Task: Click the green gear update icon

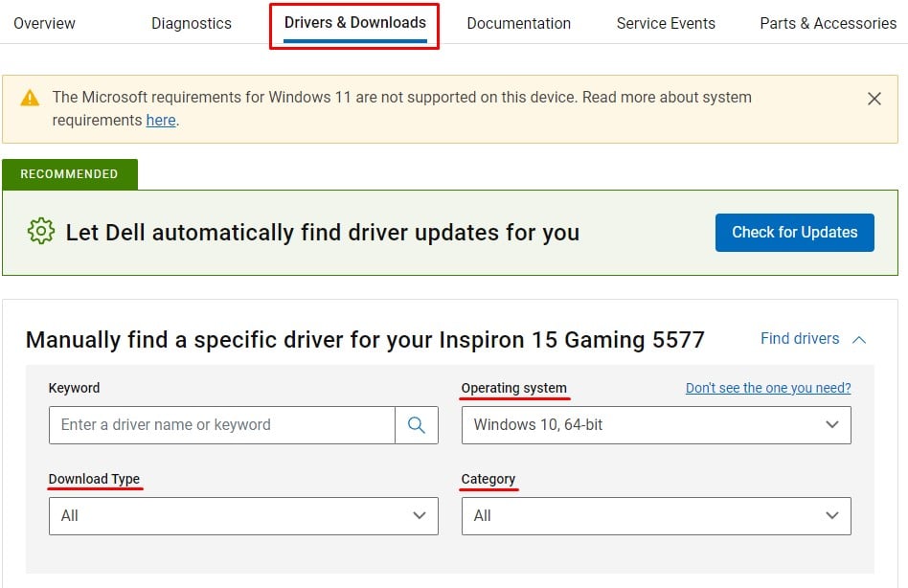Action: [x=41, y=232]
